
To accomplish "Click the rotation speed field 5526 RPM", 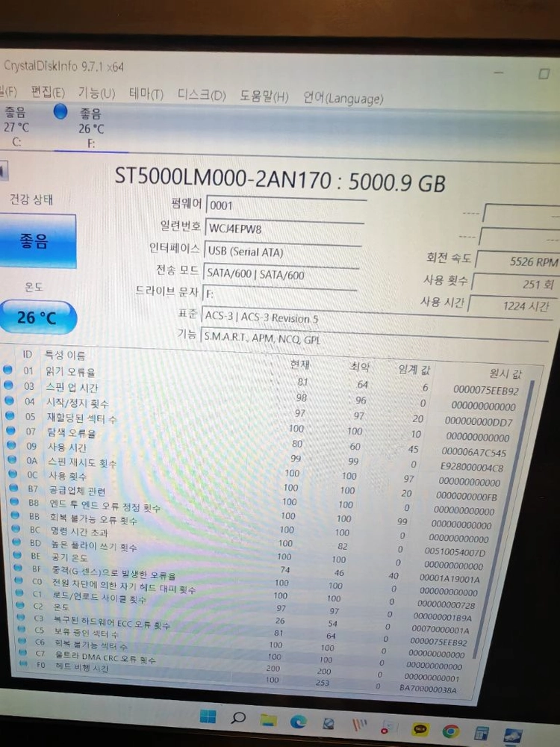I will [518, 261].
